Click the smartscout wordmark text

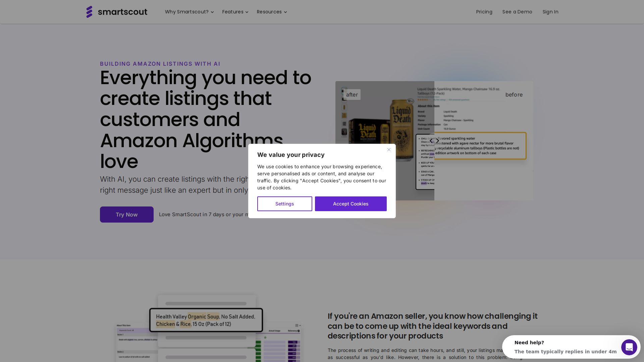[x=122, y=12]
